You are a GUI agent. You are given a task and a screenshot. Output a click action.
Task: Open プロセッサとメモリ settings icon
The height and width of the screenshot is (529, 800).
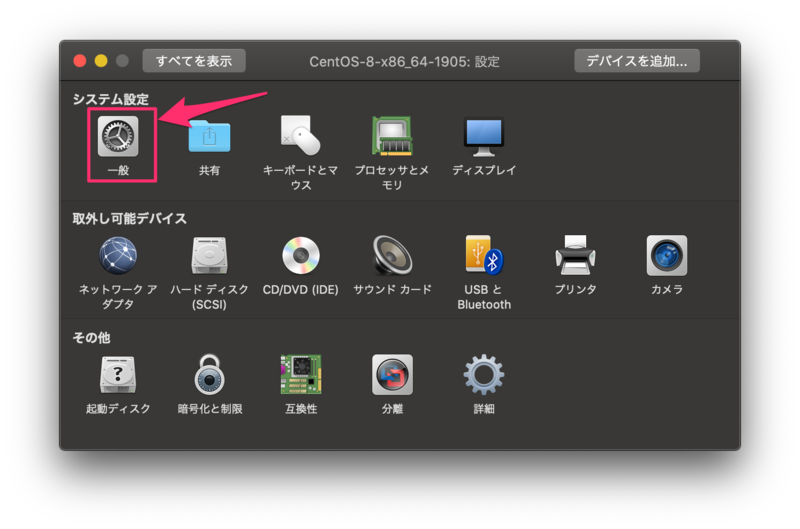(392, 136)
